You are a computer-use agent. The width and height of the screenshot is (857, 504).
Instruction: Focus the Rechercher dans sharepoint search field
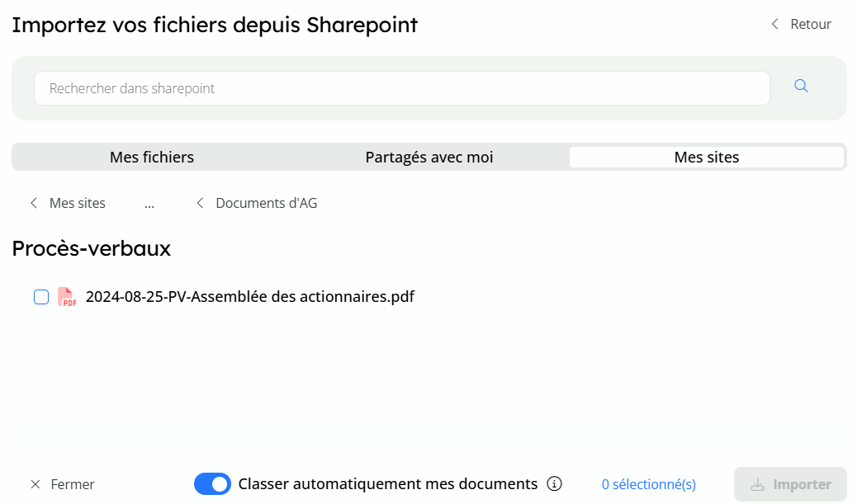pyautogui.click(x=401, y=88)
